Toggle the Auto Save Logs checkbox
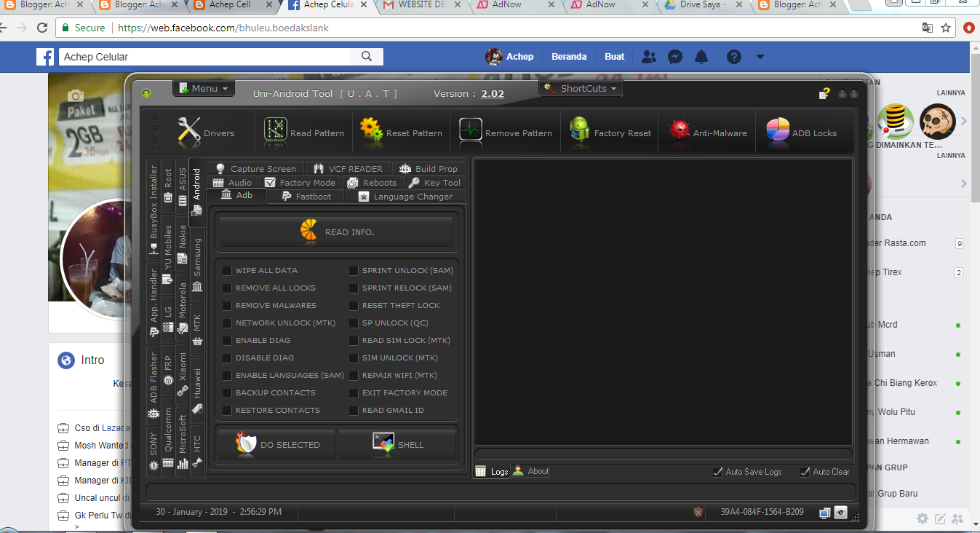 tap(718, 472)
